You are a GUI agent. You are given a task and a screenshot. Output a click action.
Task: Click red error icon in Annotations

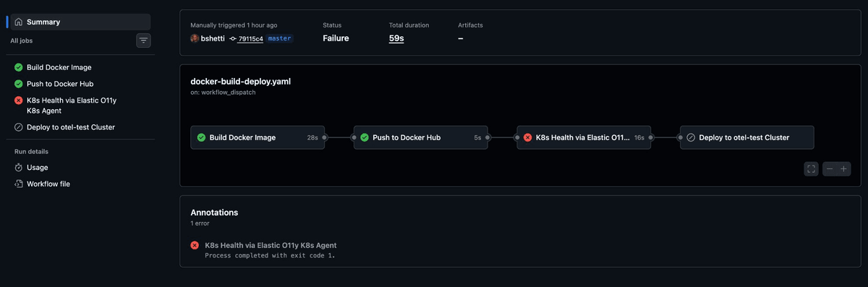pyautogui.click(x=195, y=245)
